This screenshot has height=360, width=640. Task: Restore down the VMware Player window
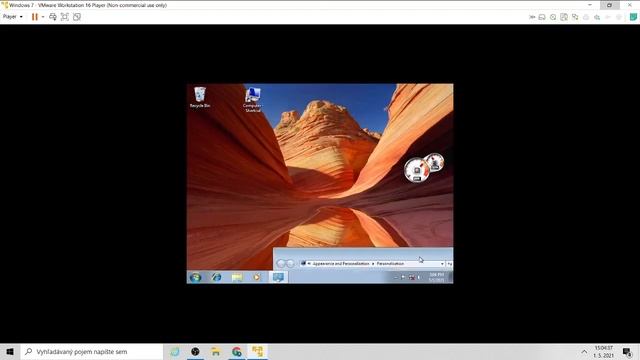(x=609, y=5)
